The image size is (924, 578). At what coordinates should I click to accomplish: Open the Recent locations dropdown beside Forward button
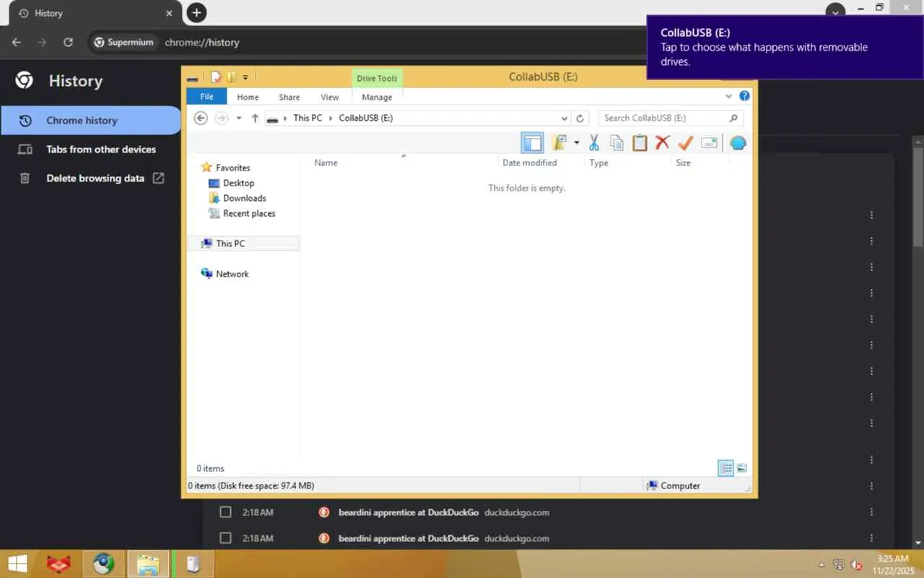239,118
